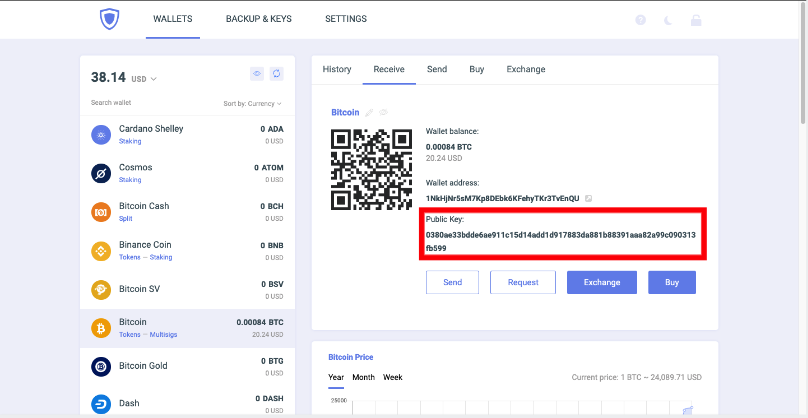Click the Search wallet field

click(x=111, y=103)
